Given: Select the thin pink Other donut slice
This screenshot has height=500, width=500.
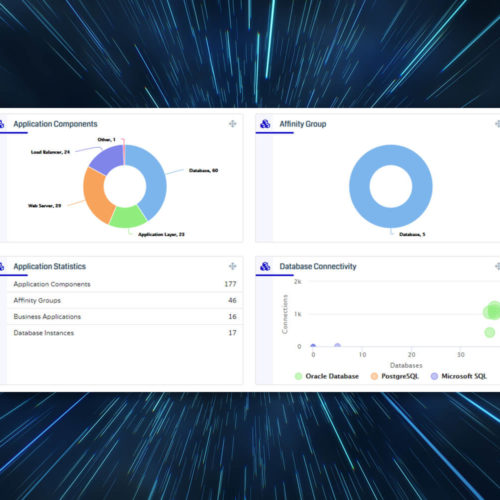Looking at the screenshot, I should coord(124,155).
